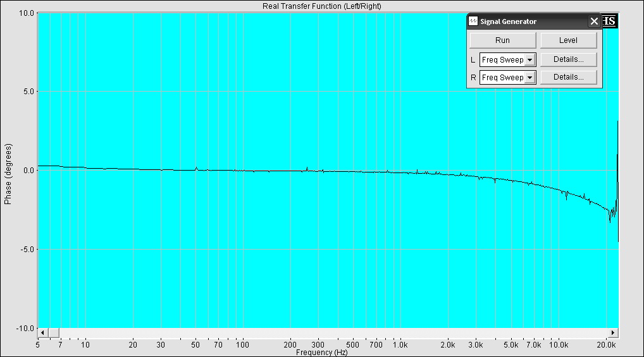This screenshot has width=644, height=357.
Task: Click the Signal Generator waveform icon
Action: 473,21
